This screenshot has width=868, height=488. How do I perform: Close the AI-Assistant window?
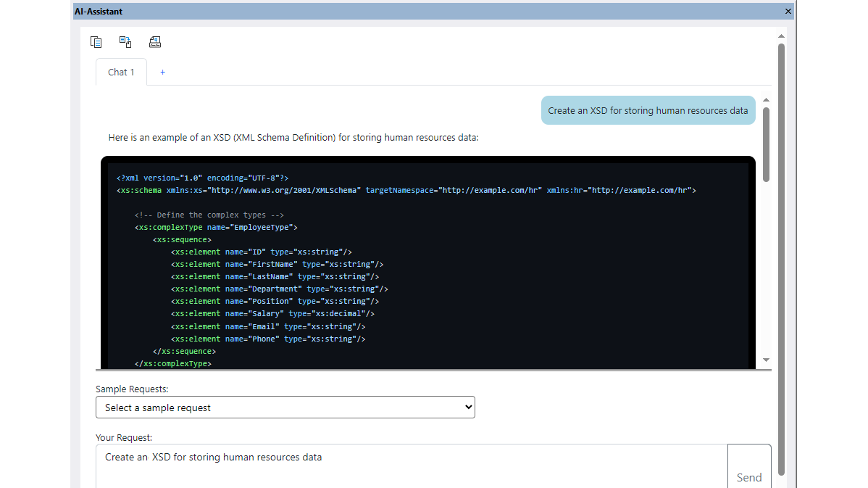click(x=788, y=11)
